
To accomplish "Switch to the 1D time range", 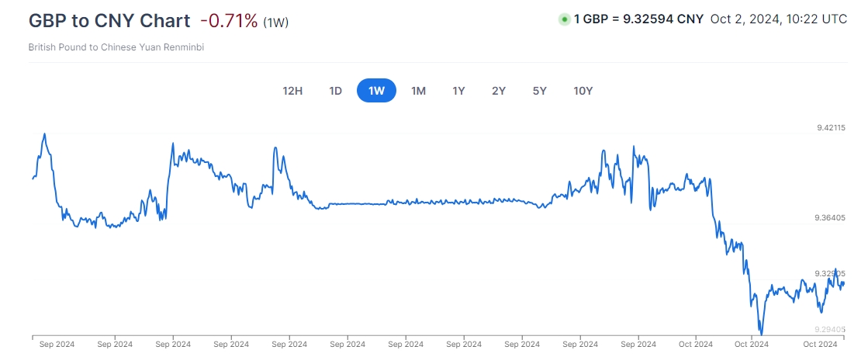I will (x=335, y=91).
